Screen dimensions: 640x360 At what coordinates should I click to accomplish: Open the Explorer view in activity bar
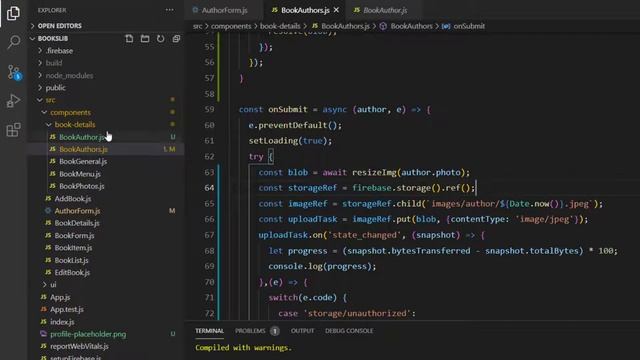13,13
